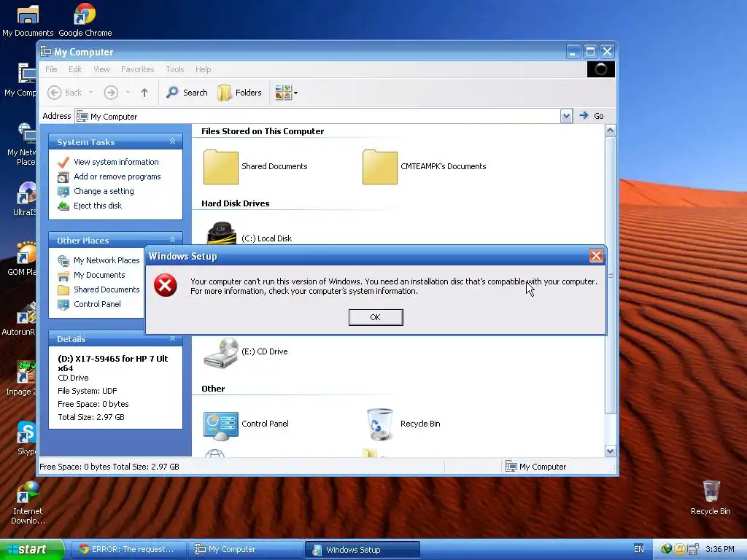Select the (C:) Local Disk icon

[x=222, y=234]
